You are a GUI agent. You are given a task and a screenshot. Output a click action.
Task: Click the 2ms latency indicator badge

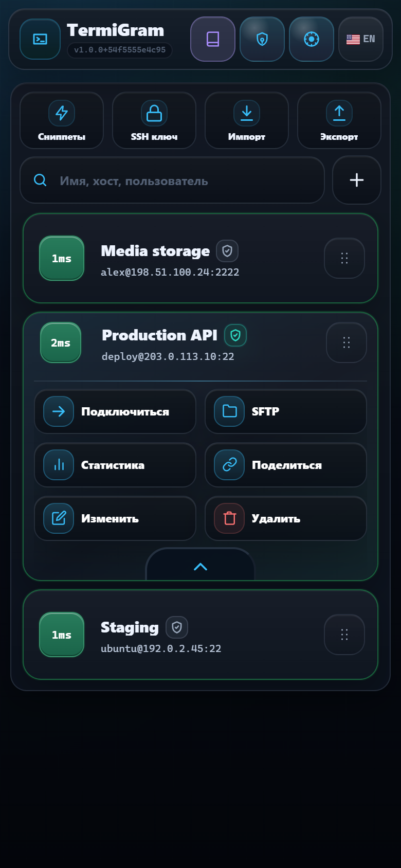61,342
